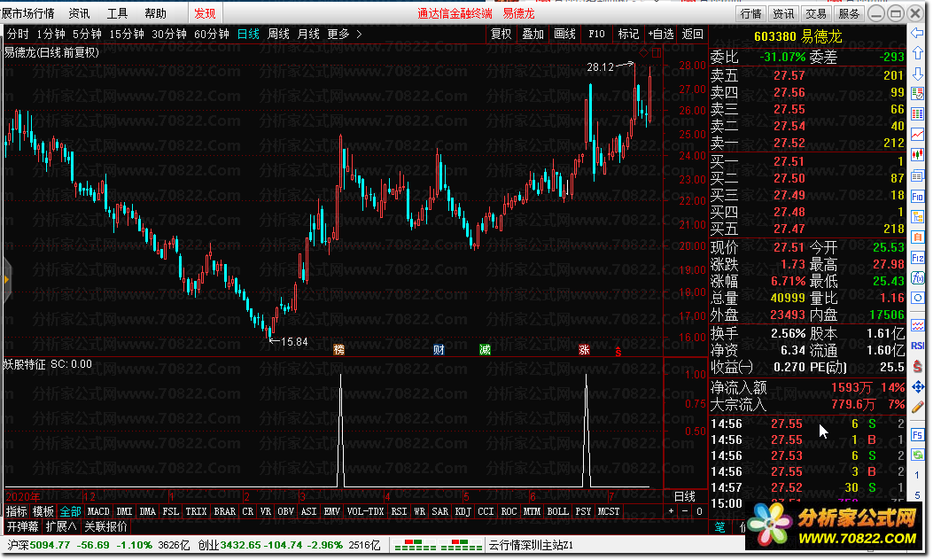This screenshot has width=933, height=560.
Task: Open the wave indicator sidebar icon
Action: [918, 325]
